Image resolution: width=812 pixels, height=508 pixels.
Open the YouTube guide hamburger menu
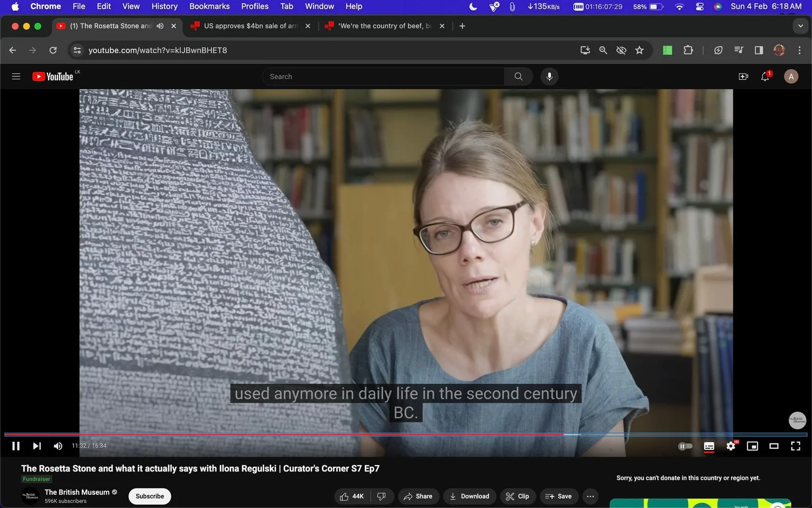click(16, 77)
